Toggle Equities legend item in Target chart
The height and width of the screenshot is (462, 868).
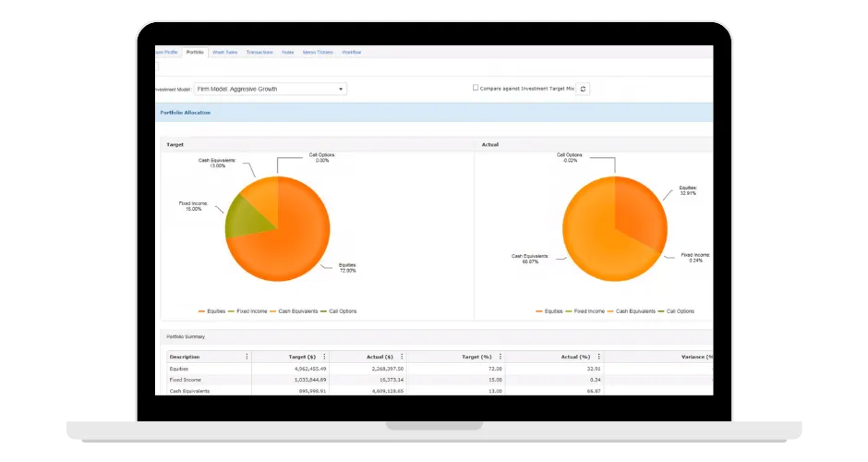click(x=212, y=311)
